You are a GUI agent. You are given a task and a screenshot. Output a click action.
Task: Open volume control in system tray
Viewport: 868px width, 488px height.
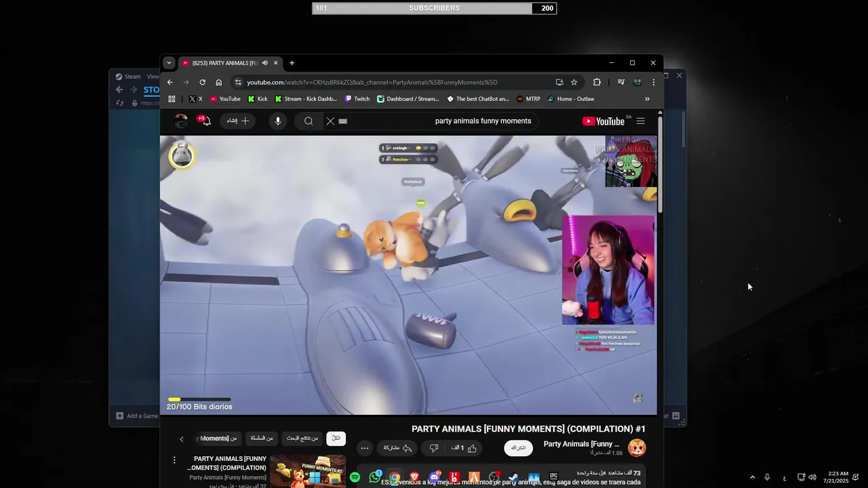[812, 478]
